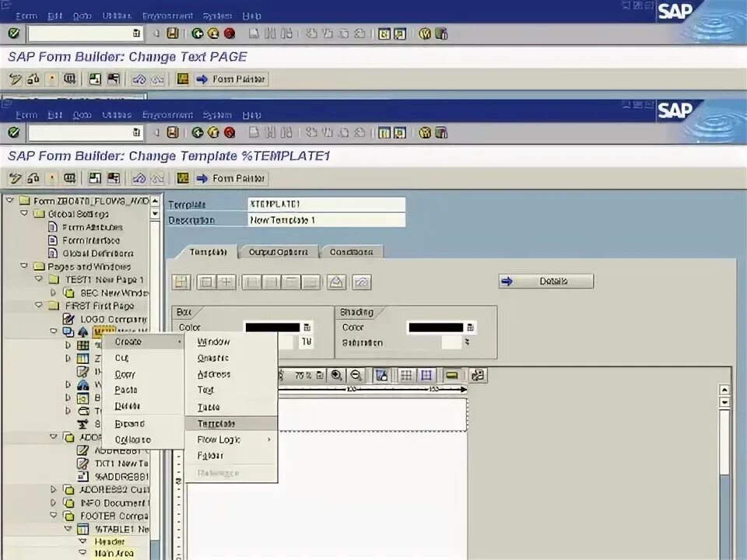Expand SEC New Window node
This screenshot has width=747, height=560.
54,292
